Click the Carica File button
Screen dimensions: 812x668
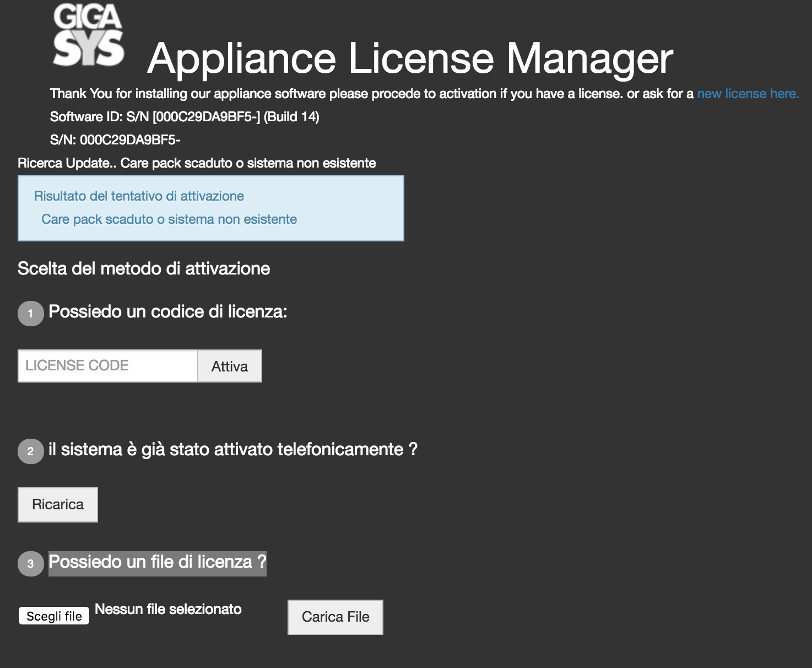pos(335,617)
